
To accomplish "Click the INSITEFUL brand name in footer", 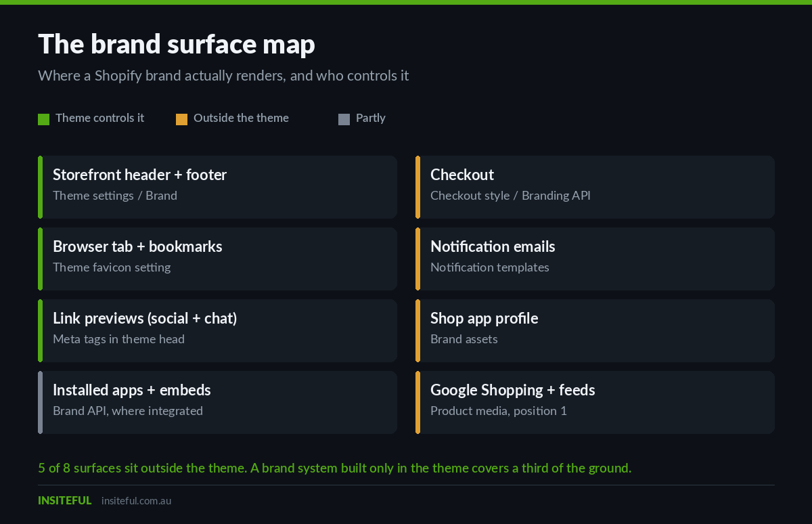I will [x=65, y=500].
